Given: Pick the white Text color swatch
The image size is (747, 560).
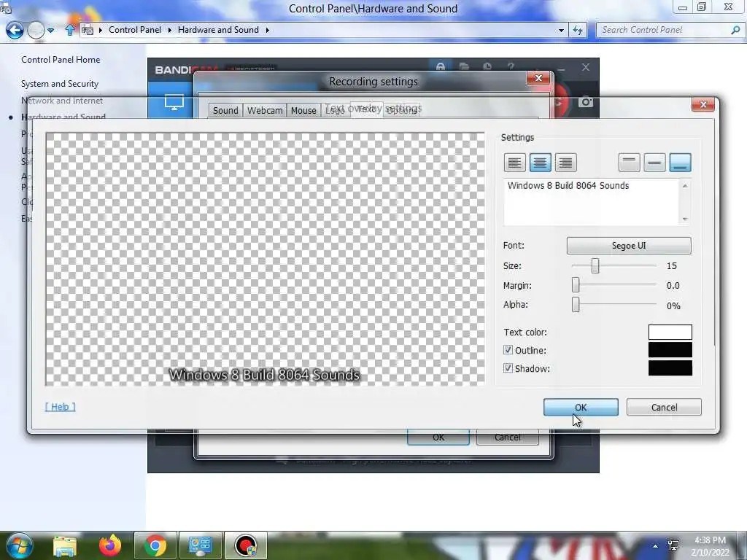Looking at the screenshot, I should [670, 332].
